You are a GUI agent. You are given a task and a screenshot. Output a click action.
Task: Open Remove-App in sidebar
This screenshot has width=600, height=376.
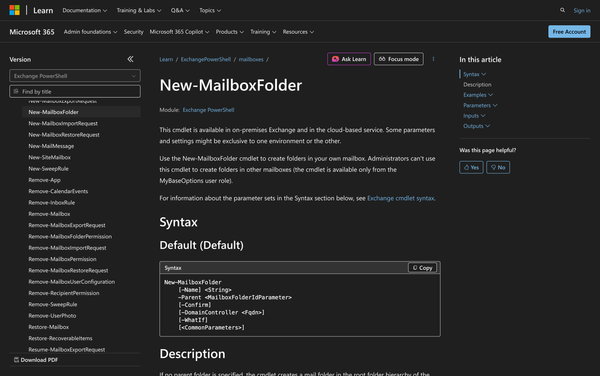tap(44, 180)
